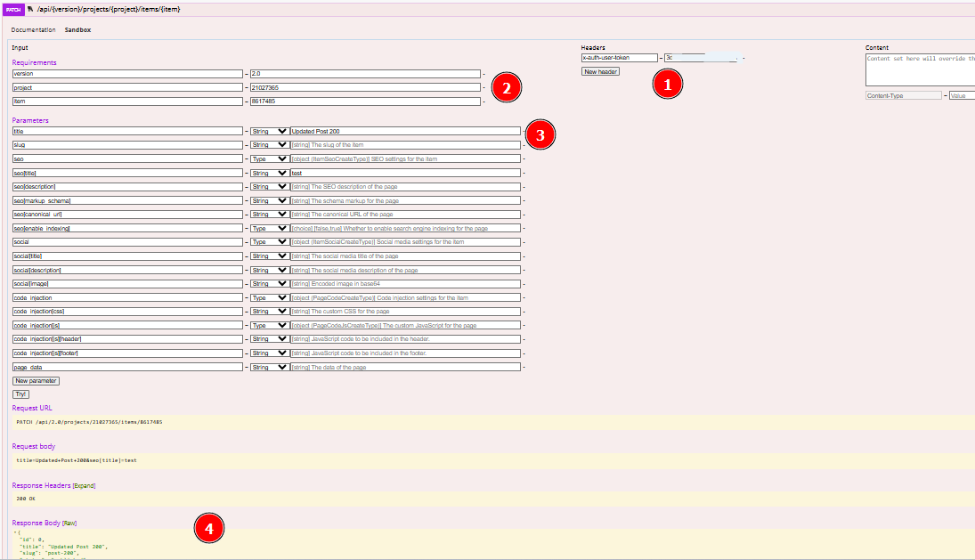The height and width of the screenshot is (560, 975).
Task: Click the icon before the API path
Action: [30, 9]
